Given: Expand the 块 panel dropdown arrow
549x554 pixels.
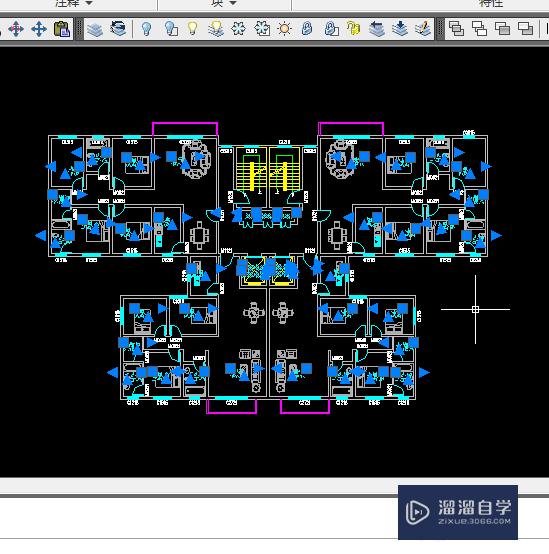Looking at the screenshot, I should (233, 3).
